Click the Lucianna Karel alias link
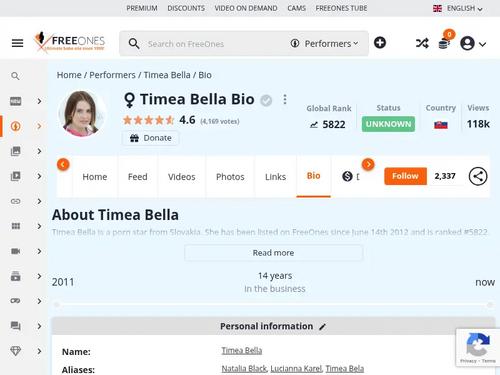The height and width of the screenshot is (375, 500). pyautogui.click(x=296, y=368)
